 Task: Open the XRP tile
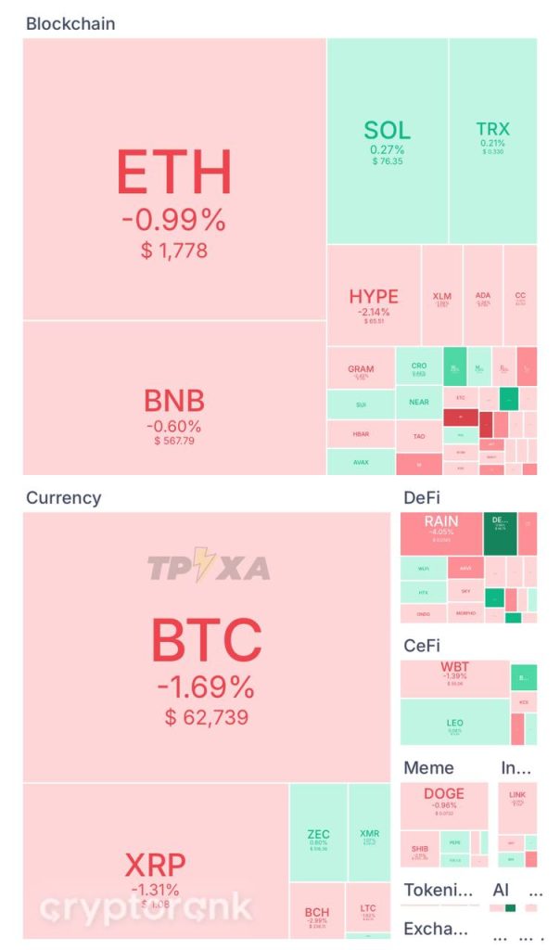point(156,860)
